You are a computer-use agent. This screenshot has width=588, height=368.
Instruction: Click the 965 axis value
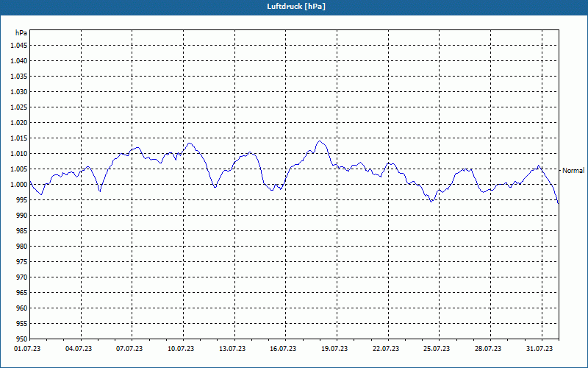pos(22,292)
